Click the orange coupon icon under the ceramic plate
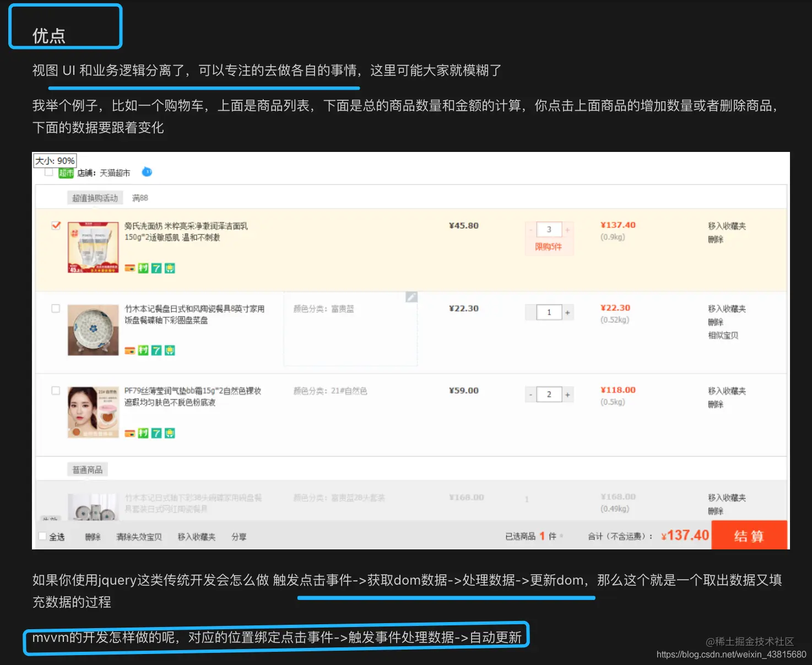Image resolution: width=812 pixels, height=665 pixels. (x=131, y=350)
